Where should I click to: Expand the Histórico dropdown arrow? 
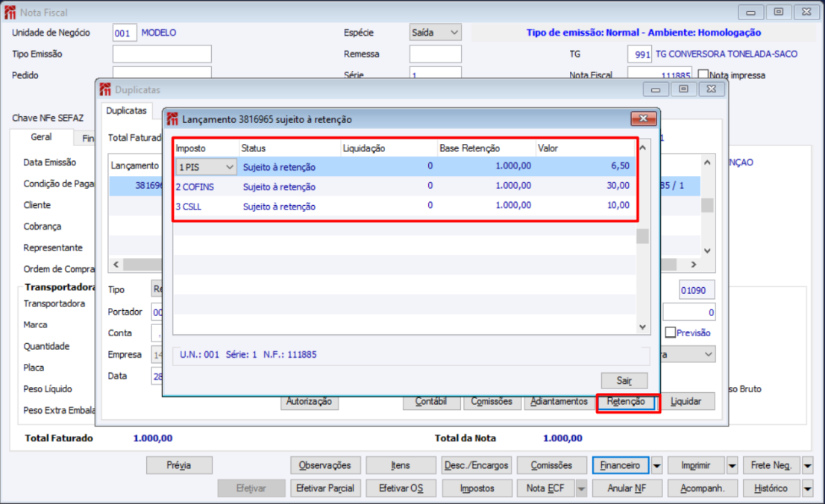click(x=808, y=488)
